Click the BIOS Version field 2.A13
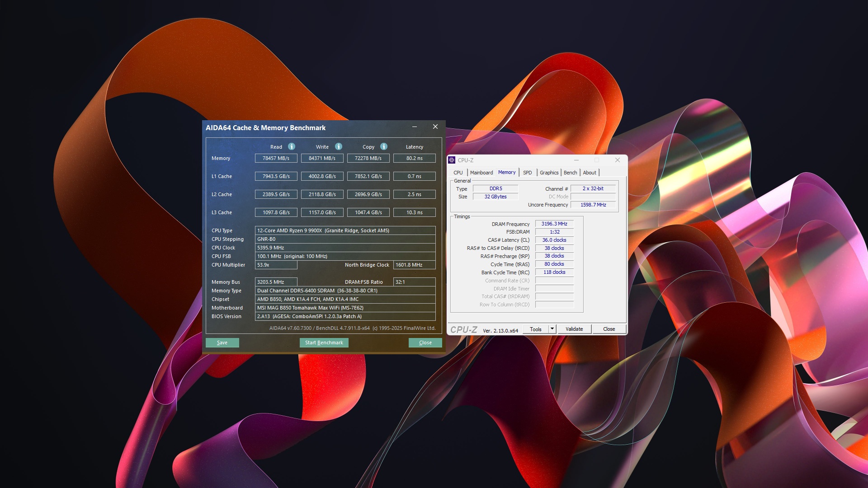Image resolution: width=868 pixels, height=488 pixels. click(345, 316)
